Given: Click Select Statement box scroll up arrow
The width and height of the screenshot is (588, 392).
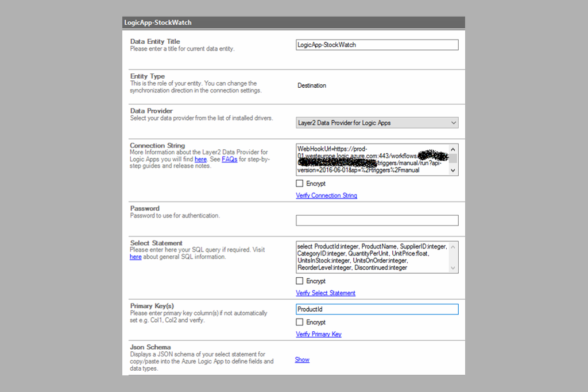Looking at the screenshot, I should coord(453,247).
